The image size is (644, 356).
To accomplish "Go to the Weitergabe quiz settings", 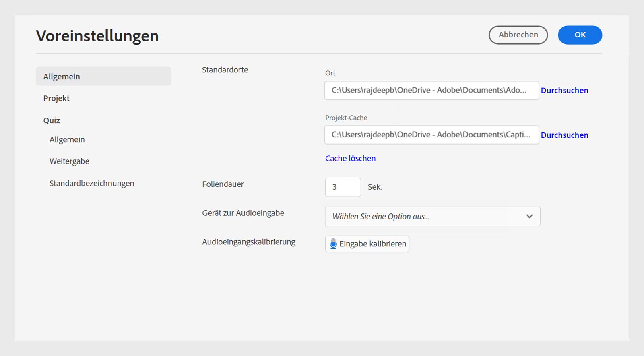I will pos(69,161).
